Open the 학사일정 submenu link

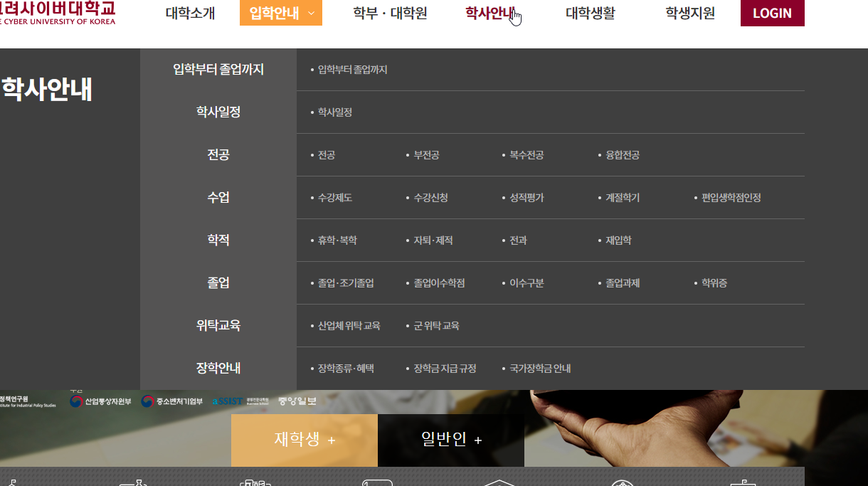point(334,112)
